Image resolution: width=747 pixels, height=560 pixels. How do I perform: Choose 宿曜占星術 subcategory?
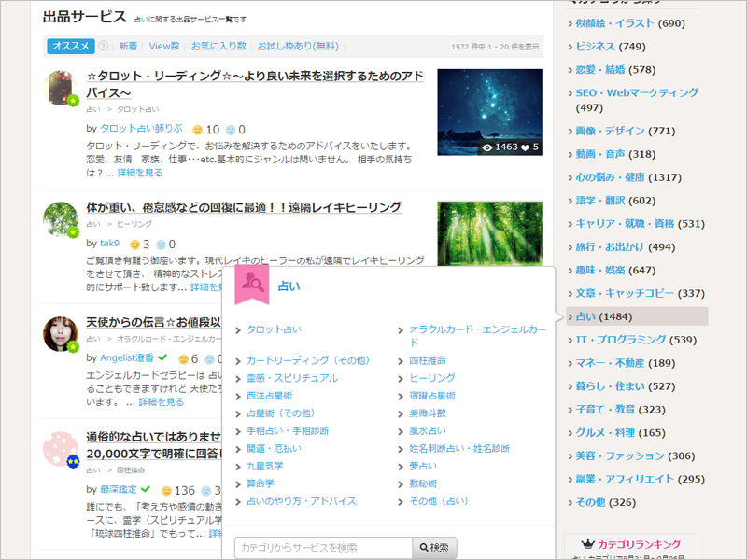coord(432,396)
